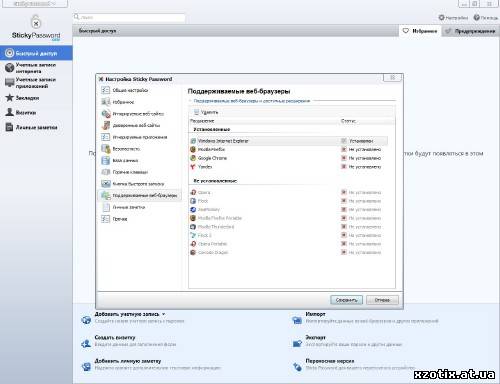Click Переносная версия link
500x384 pixels.
(330, 361)
